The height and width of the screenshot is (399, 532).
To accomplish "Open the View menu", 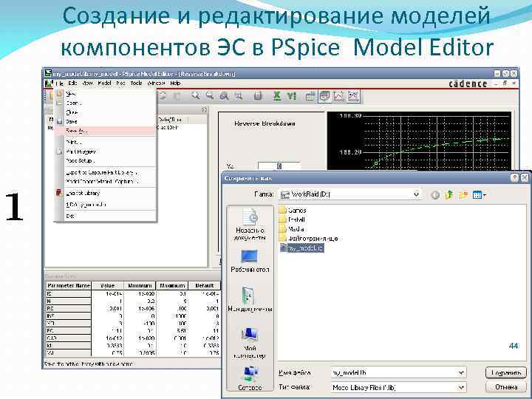I will coord(88,83).
